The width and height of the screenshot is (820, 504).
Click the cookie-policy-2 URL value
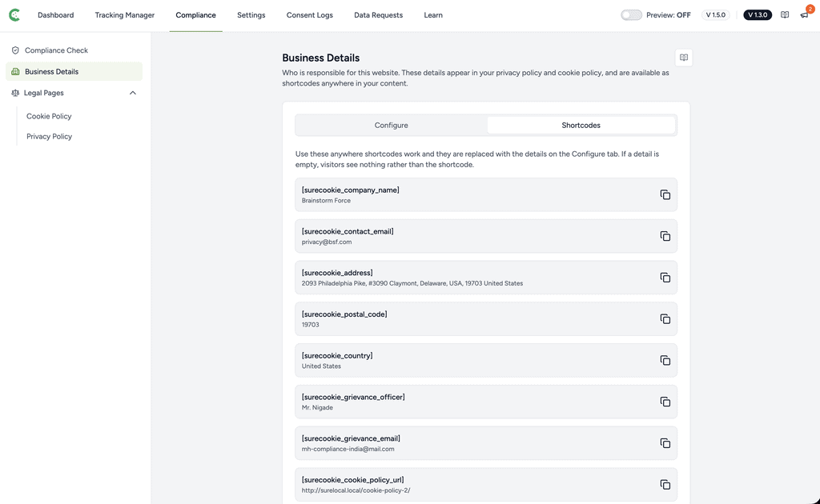(x=356, y=490)
